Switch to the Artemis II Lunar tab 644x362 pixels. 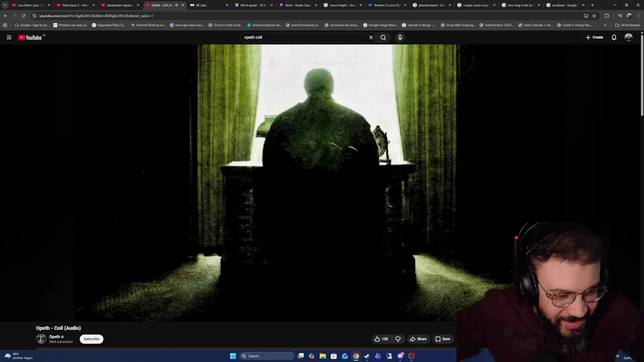(386, 5)
